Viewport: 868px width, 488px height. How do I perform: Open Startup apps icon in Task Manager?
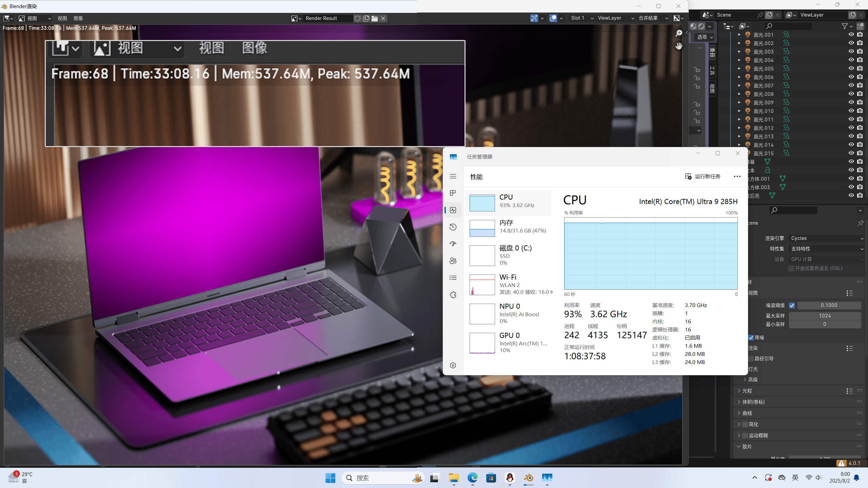click(453, 244)
